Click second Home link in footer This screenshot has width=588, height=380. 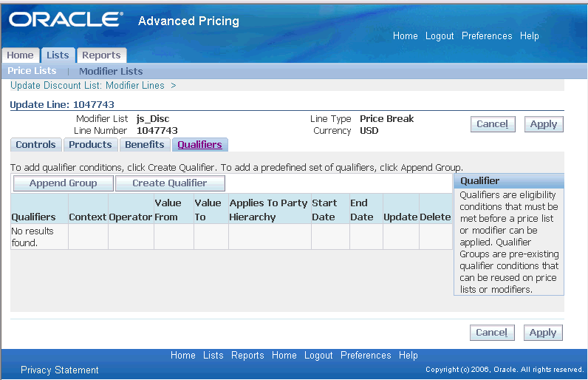click(x=284, y=356)
